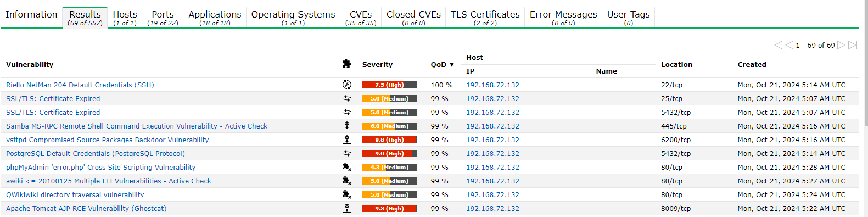Open the Closed CVEs tab
Viewport: 868px width, 217px height.
(413, 18)
